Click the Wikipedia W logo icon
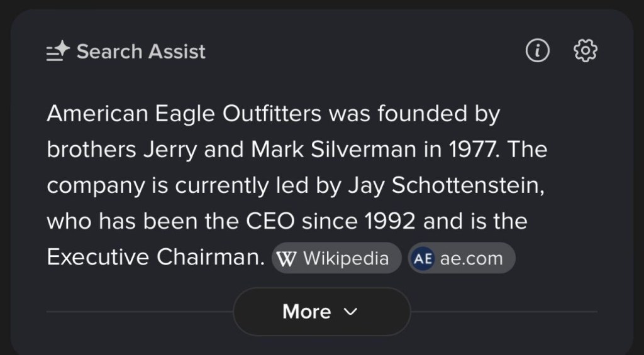 (x=286, y=259)
